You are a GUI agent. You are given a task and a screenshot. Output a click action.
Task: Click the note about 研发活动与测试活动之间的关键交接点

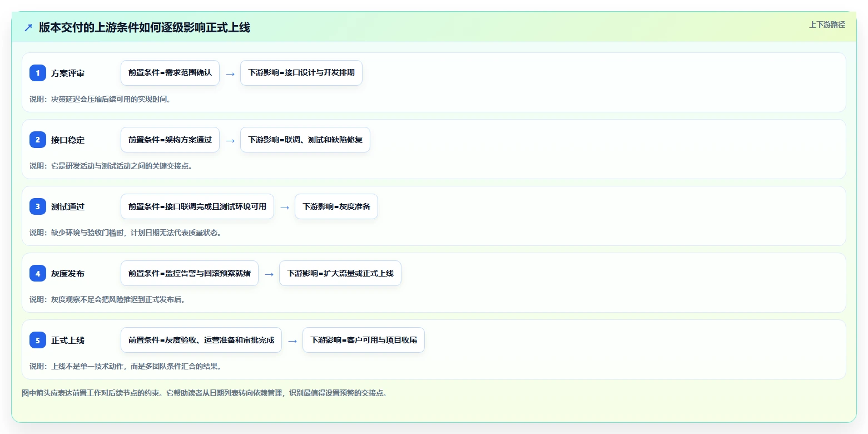pyautogui.click(x=111, y=166)
